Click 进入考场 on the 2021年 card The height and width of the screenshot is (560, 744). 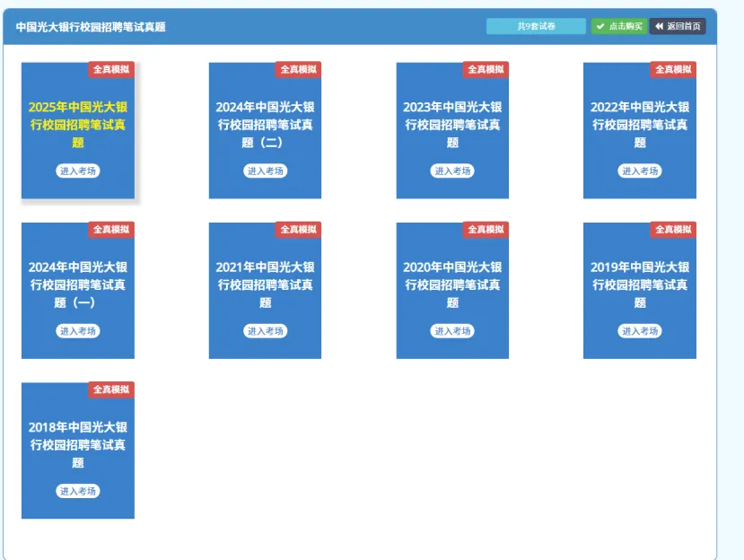[266, 331]
